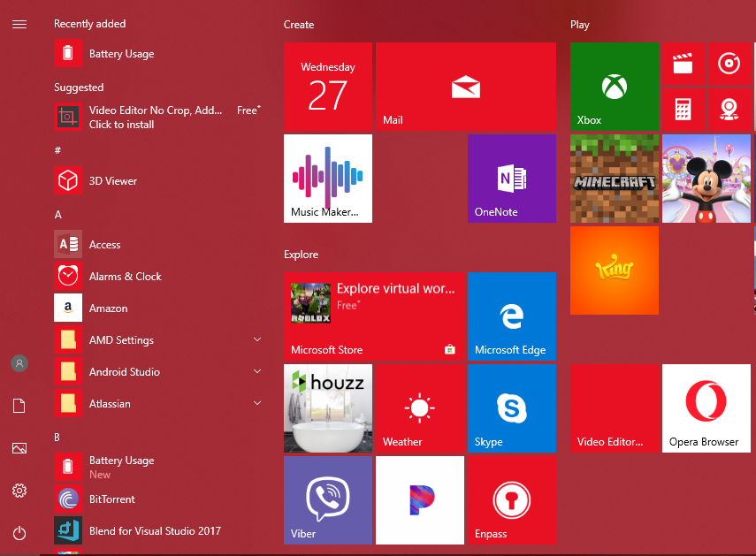The height and width of the screenshot is (556, 756).
Task: Open the Houzz tile
Action: click(328, 408)
